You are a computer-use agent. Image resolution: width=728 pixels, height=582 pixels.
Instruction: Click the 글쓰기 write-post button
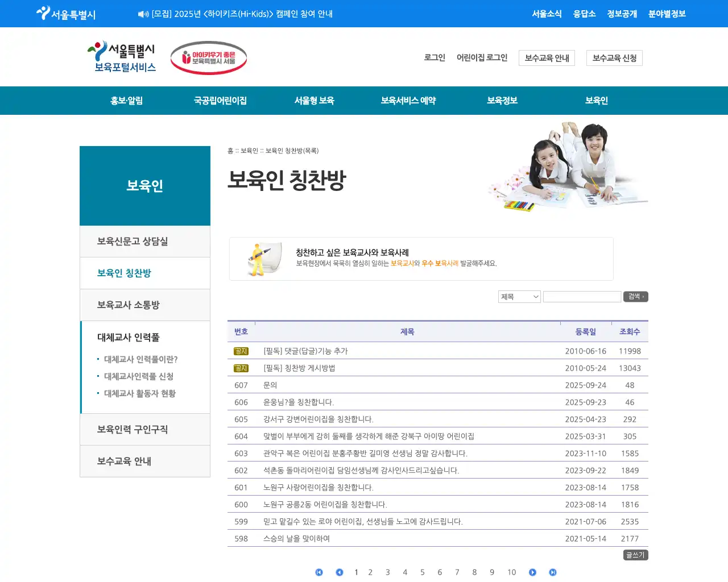pos(635,555)
